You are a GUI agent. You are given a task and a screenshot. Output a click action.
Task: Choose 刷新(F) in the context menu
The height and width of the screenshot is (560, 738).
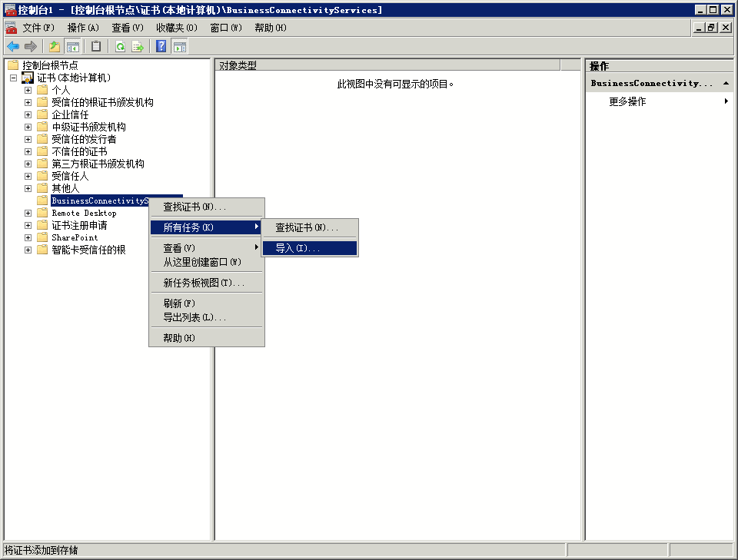[x=206, y=303]
